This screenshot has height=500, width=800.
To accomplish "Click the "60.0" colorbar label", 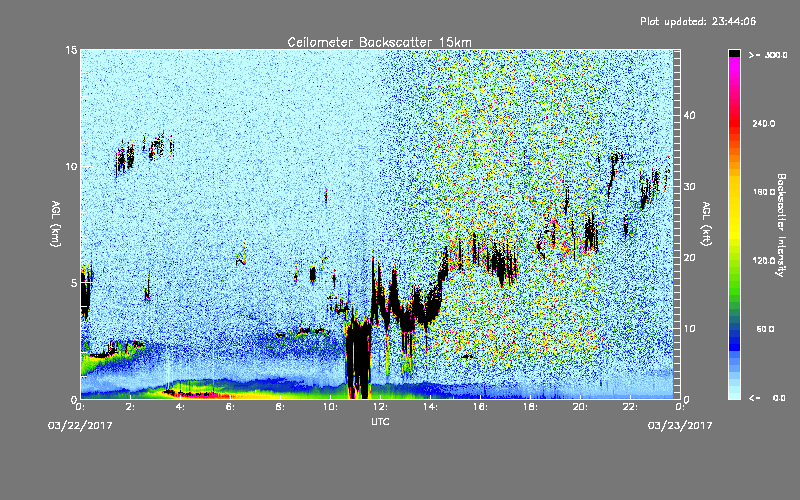I will point(765,329).
